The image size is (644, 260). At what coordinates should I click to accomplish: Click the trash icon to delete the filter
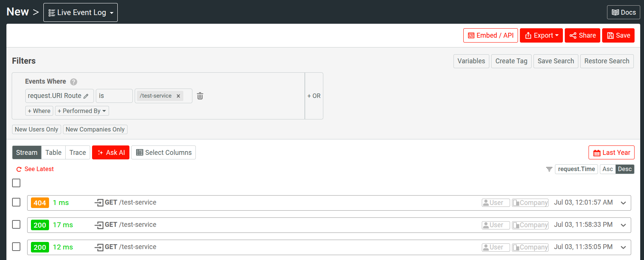click(200, 96)
